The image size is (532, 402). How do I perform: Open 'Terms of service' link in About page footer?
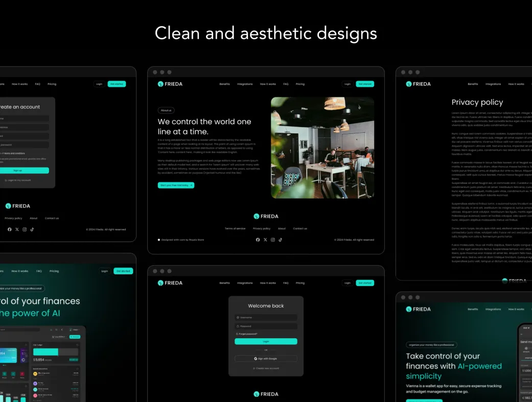click(235, 228)
